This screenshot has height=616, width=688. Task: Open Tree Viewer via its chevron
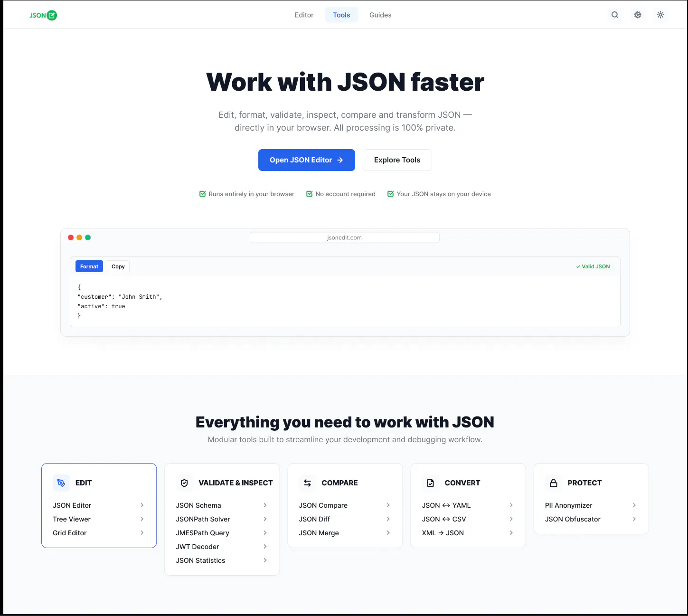142,519
